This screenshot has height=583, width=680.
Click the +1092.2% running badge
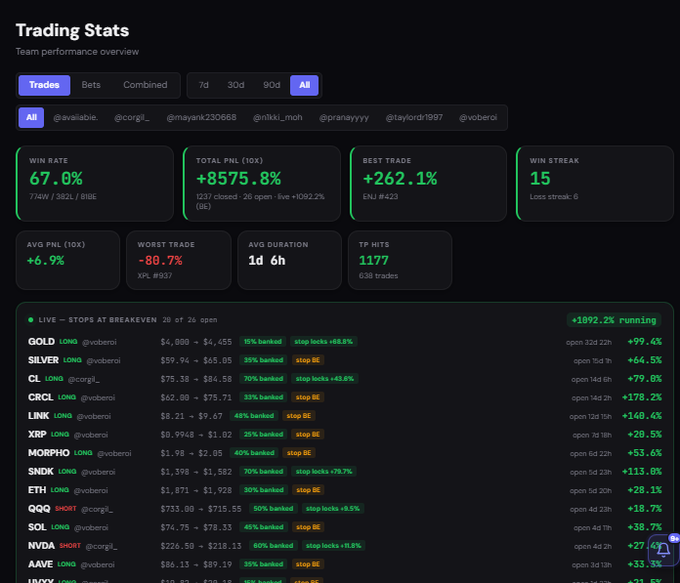[x=614, y=320]
